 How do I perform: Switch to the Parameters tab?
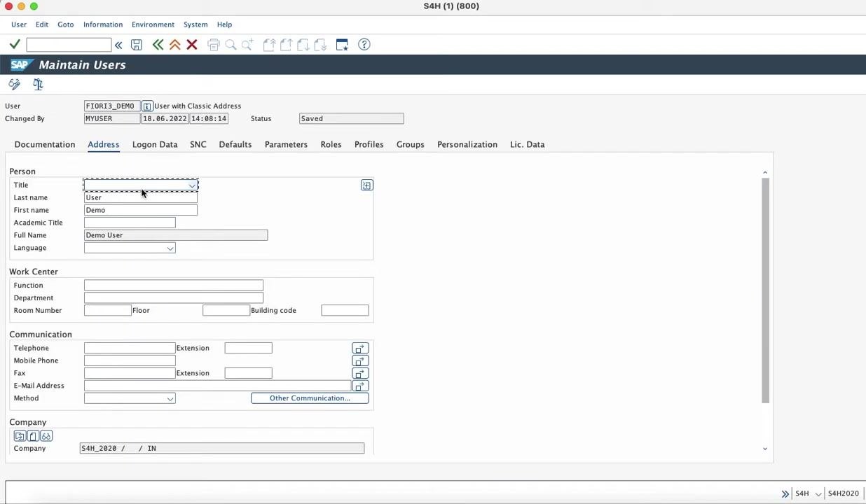[x=286, y=145]
